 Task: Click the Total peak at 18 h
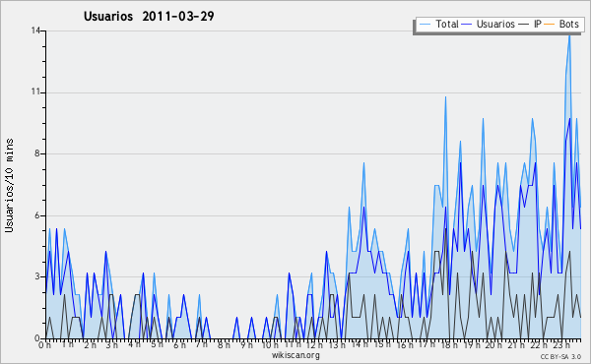[x=445, y=97]
